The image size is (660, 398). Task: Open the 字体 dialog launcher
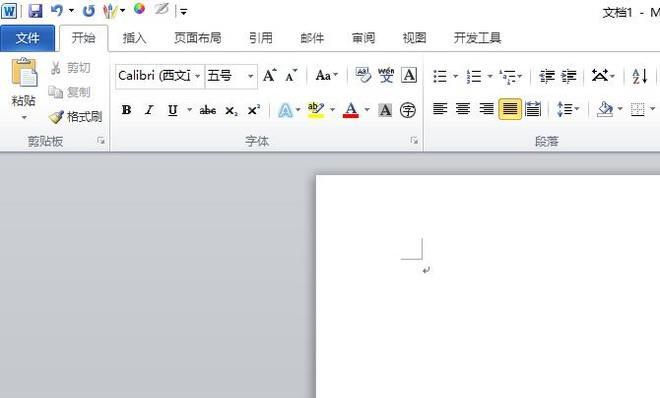(414, 141)
